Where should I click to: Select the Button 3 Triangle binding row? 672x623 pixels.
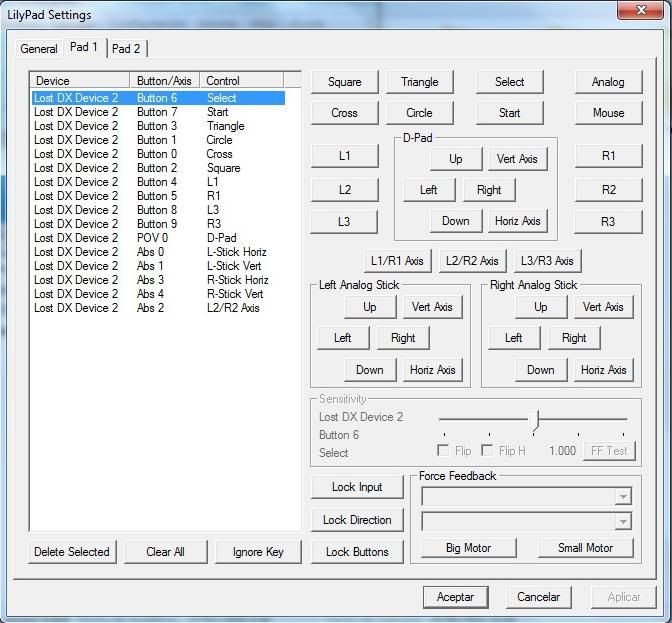pos(159,126)
